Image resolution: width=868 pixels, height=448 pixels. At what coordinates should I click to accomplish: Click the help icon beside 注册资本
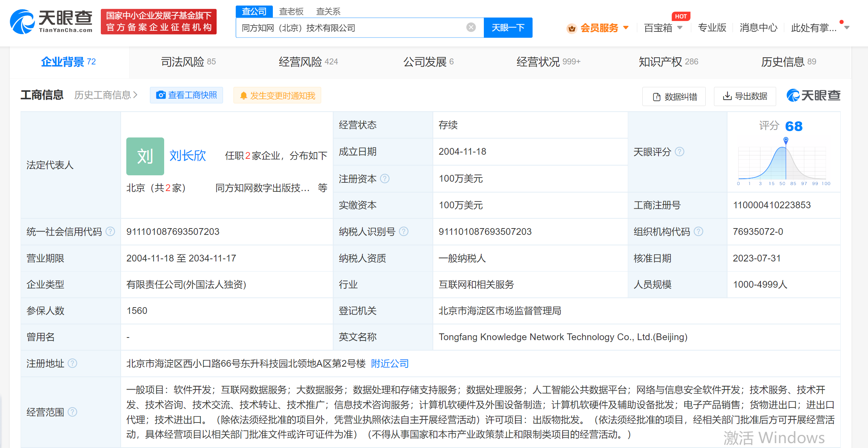(x=385, y=179)
